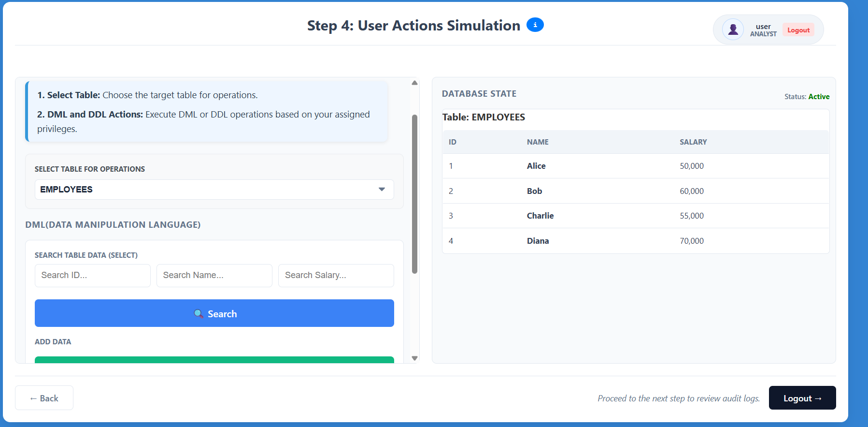Click the dropdown caret of the table selector
Screen dimensions: 868x427
[x=382, y=190]
